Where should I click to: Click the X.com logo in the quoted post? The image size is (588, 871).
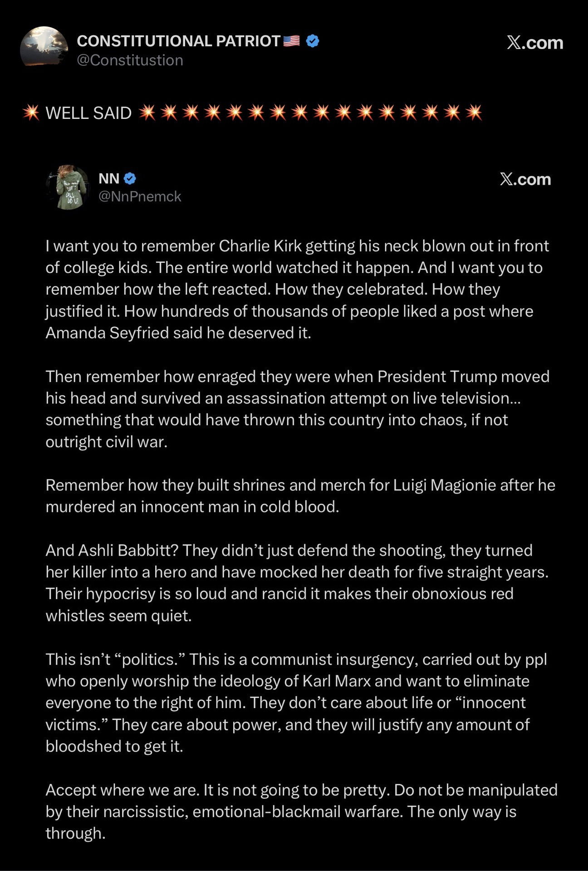pyautogui.click(x=525, y=179)
